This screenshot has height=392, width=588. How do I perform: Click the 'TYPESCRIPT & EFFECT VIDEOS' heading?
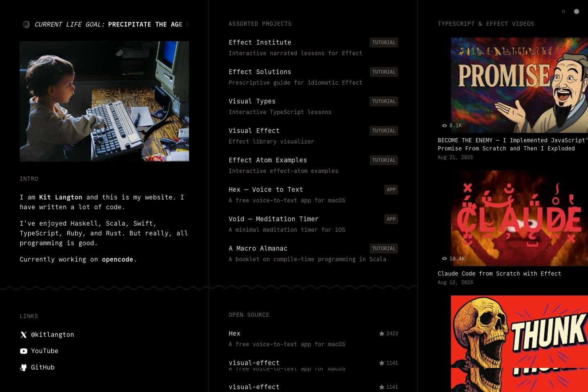(486, 24)
